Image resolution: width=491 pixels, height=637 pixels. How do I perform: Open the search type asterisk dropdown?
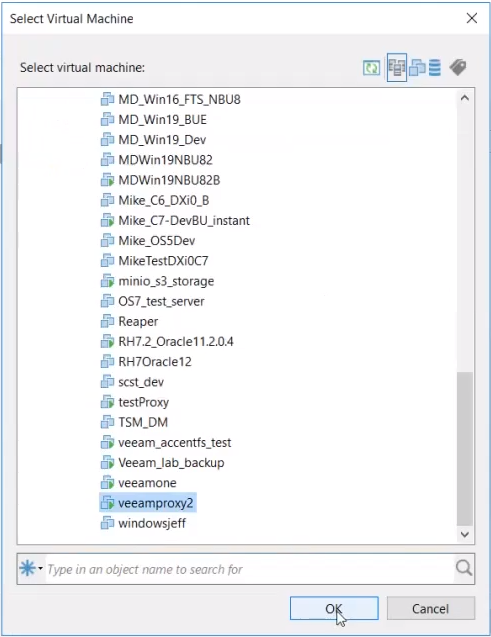[x=31, y=568]
